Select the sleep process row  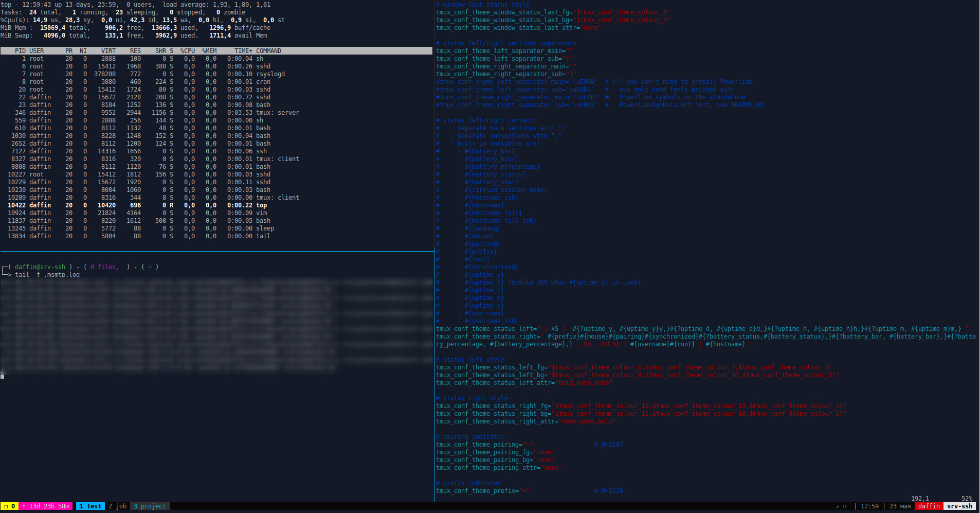point(216,228)
